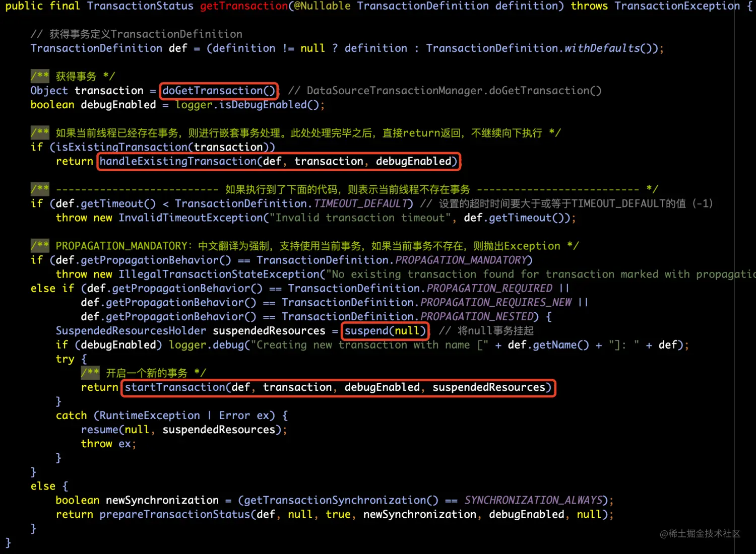Click isExistingTransaction(transaction) condition
The width and height of the screenshot is (756, 554).
[162, 147]
